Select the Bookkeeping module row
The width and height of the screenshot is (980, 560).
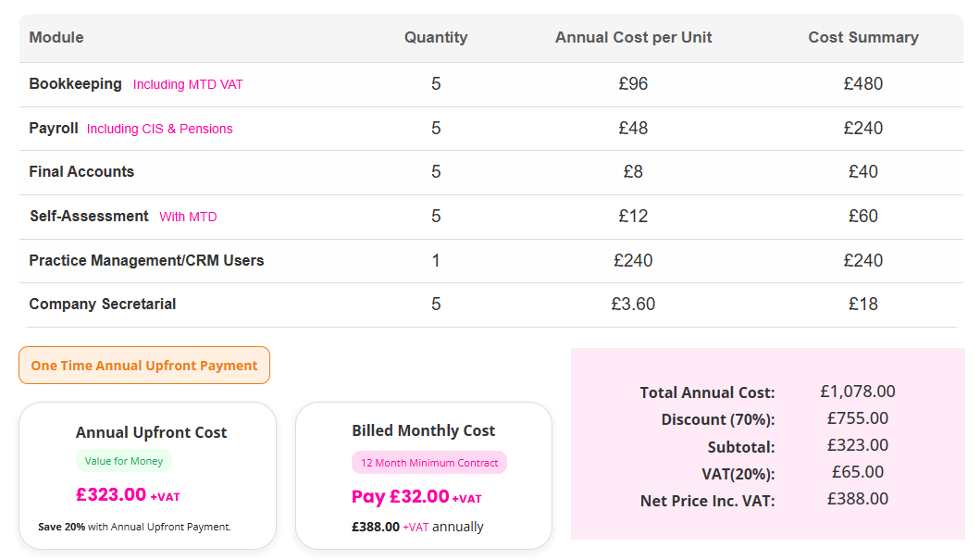point(490,83)
